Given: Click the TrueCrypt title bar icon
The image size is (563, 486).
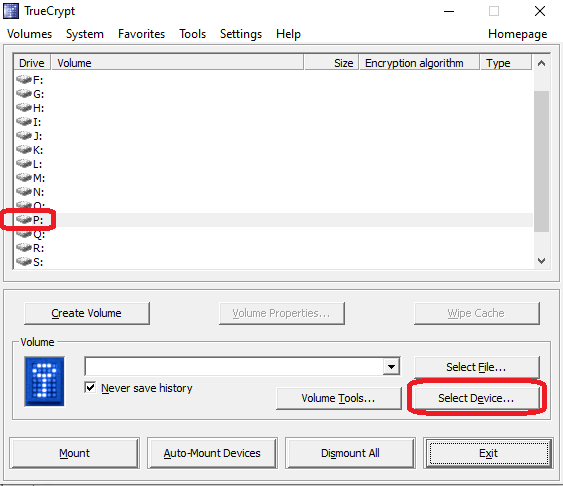Looking at the screenshot, I should coord(11,11).
